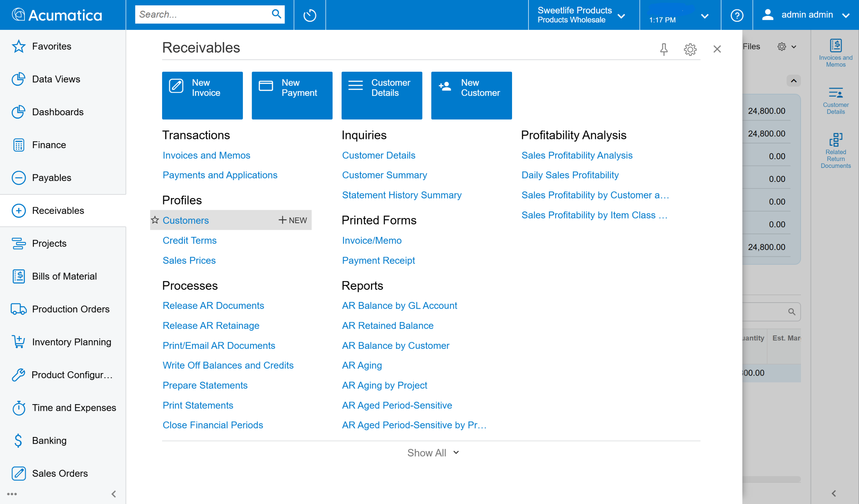Click the recent history clock icon
The width and height of the screenshot is (859, 504).
[309, 15]
